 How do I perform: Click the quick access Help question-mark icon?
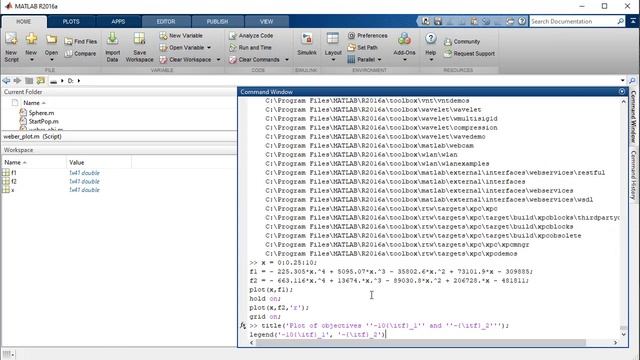point(522,21)
